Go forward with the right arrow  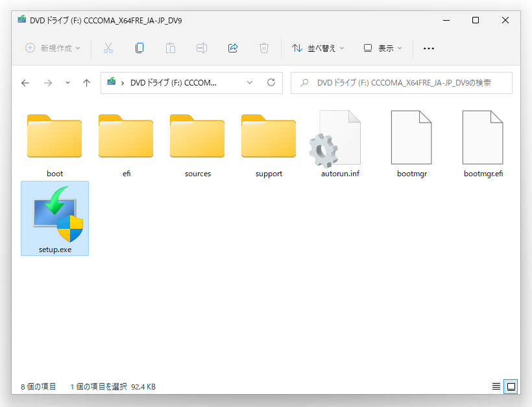pos(48,83)
